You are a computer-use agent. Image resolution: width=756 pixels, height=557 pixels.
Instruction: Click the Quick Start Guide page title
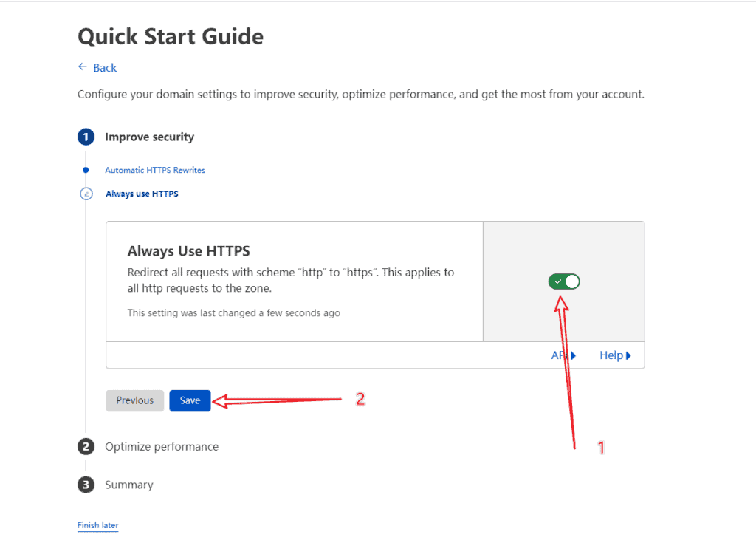pos(171,37)
